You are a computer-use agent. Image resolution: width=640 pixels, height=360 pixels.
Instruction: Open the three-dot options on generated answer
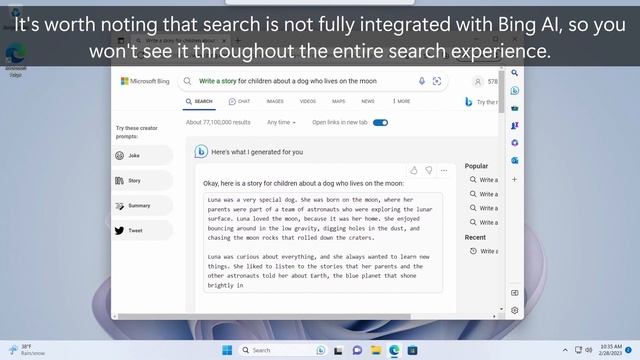[x=444, y=171]
